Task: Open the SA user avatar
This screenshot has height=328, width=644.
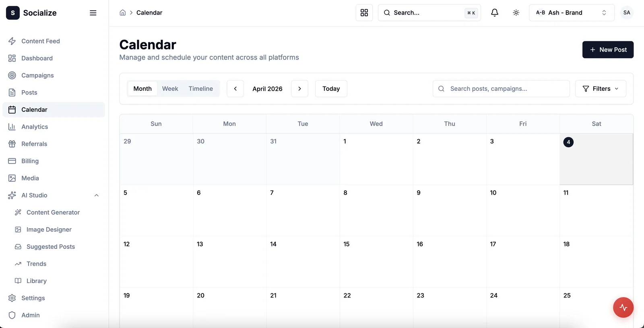Action: pos(627,12)
